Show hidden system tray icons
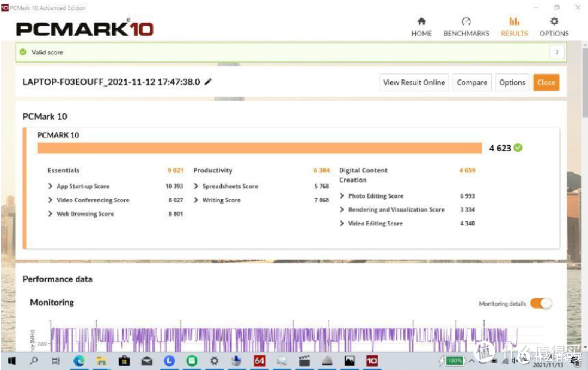Image resolution: width=588 pixels, height=370 pixels. [x=471, y=361]
